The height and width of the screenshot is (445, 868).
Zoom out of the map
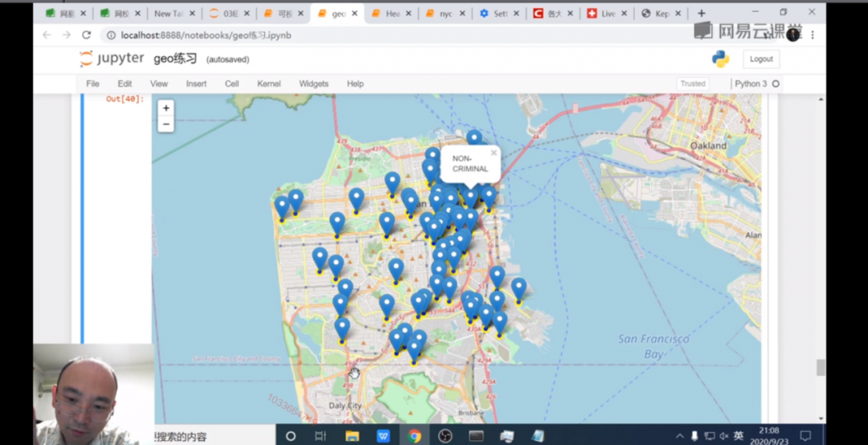(x=166, y=125)
